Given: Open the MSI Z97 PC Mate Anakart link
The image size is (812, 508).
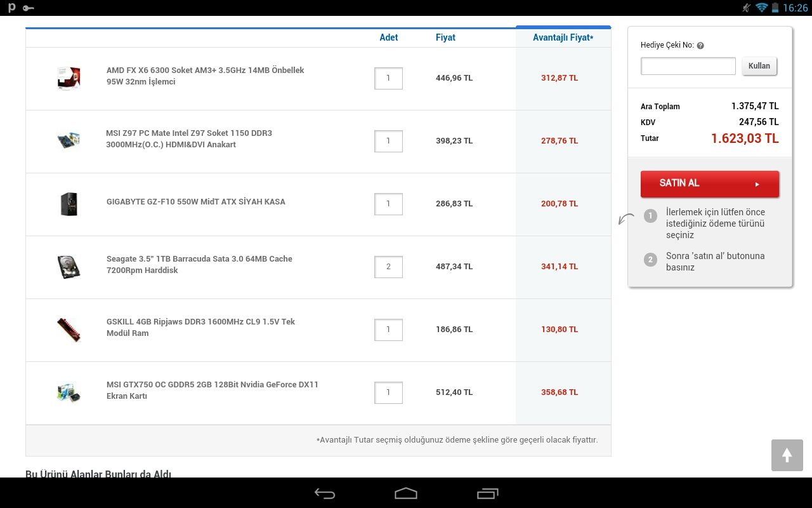Looking at the screenshot, I should click(189, 139).
